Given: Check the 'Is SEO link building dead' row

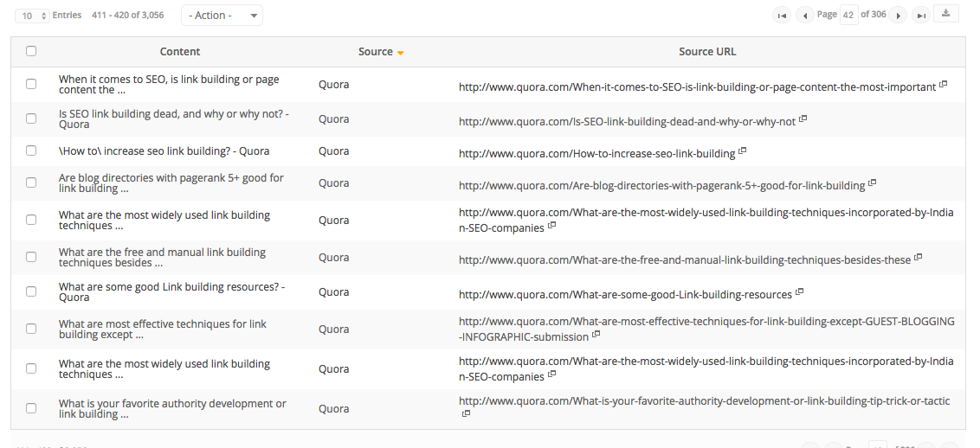Looking at the screenshot, I should coord(31,118).
